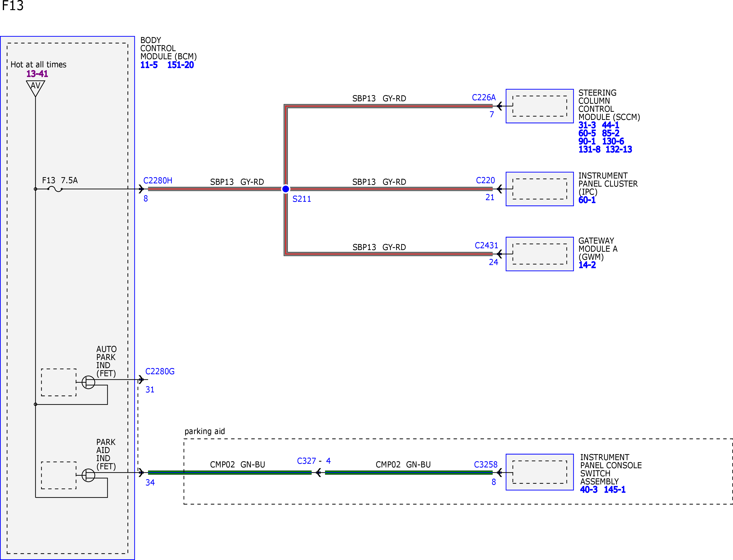Click connector label C2280G

(x=160, y=371)
